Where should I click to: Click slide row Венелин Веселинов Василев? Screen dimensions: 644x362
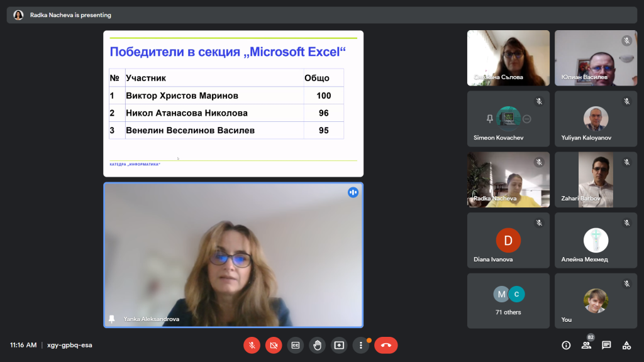[226, 131]
